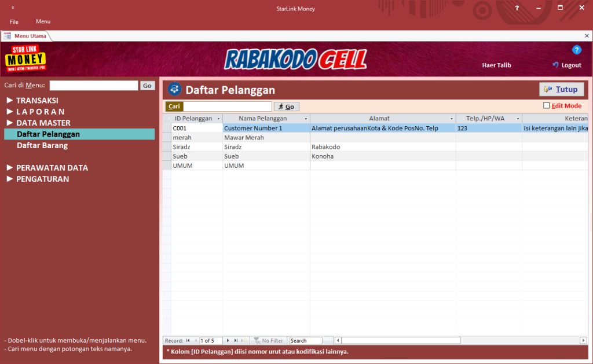Click the No Filter button
The height and width of the screenshot is (364, 593).
[x=269, y=341]
